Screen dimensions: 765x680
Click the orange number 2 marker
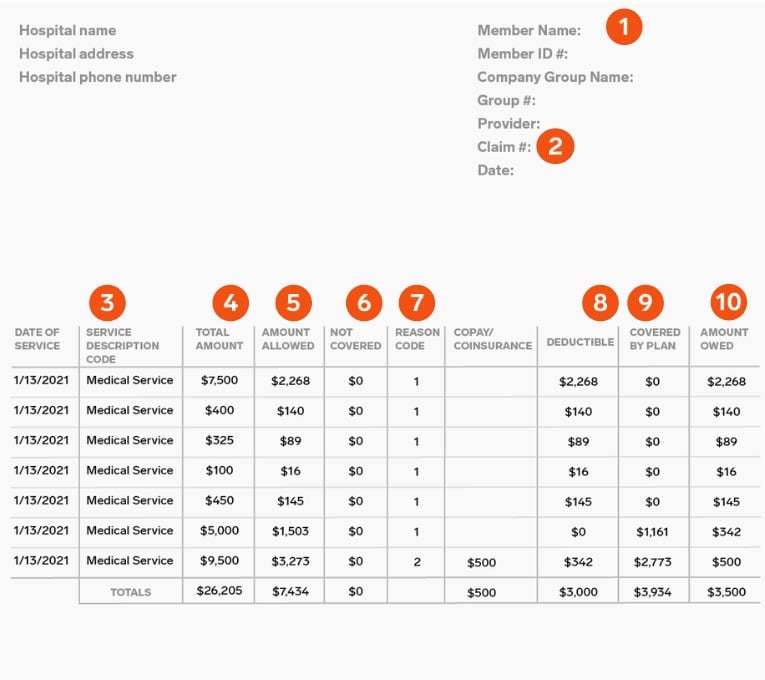[555, 146]
